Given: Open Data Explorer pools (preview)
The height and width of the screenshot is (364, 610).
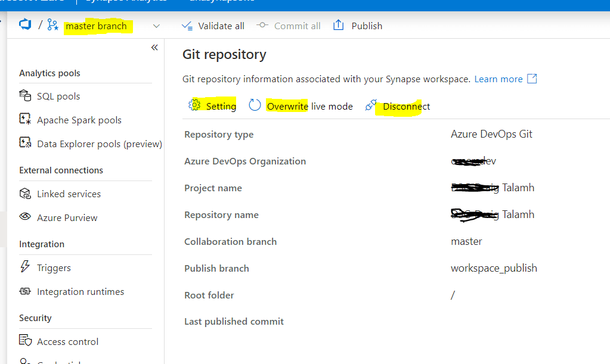Looking at the screenshot, I should (x=100, y=144).
